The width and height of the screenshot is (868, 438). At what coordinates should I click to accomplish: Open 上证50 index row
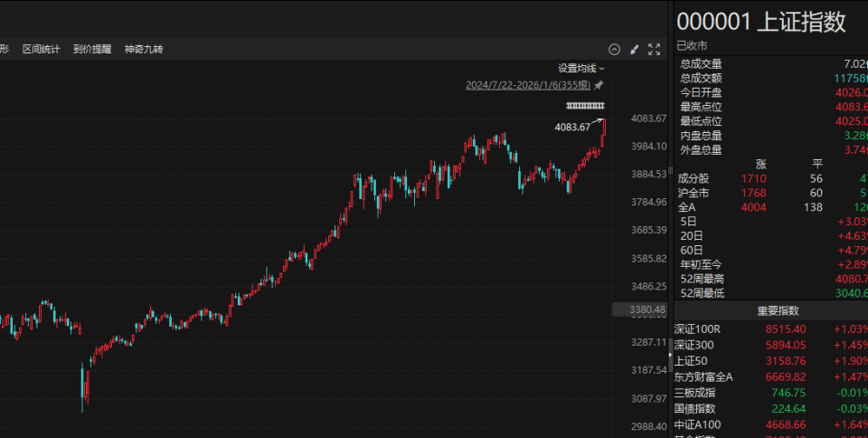pos(770,361)
